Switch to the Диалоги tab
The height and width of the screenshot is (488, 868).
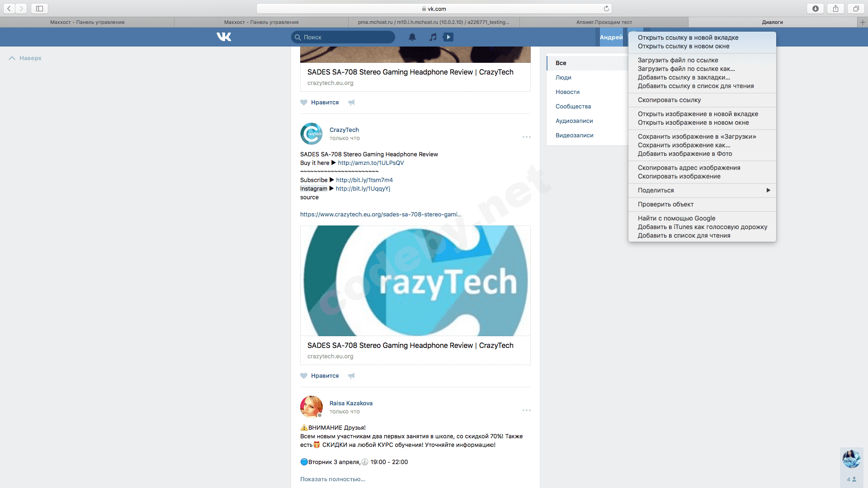tap(772, 22)
